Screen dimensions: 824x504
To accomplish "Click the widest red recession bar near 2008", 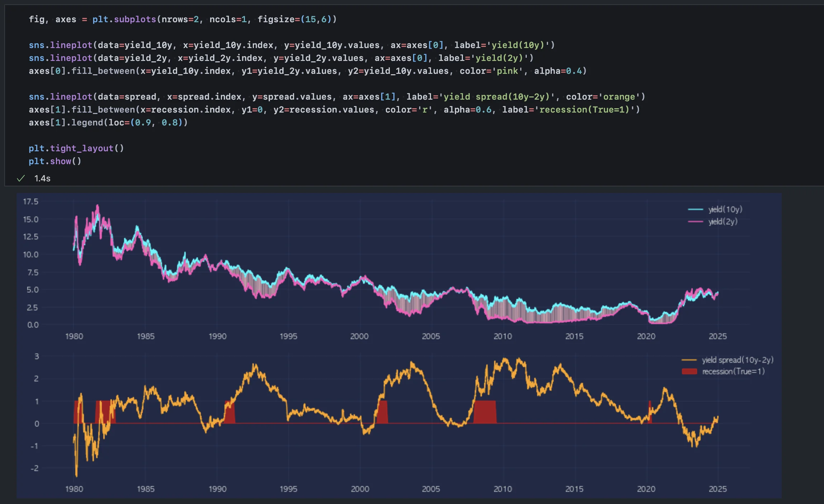I will point(485,412).
